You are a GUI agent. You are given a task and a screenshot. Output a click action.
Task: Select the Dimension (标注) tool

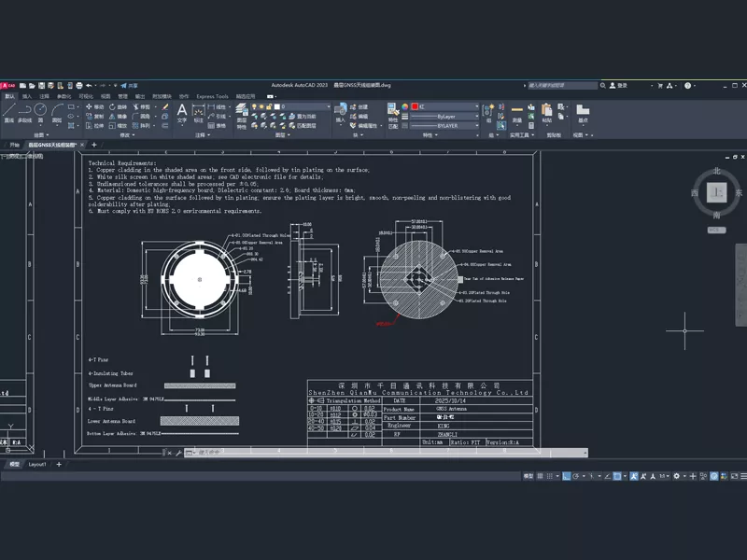(x=198, y=113)
